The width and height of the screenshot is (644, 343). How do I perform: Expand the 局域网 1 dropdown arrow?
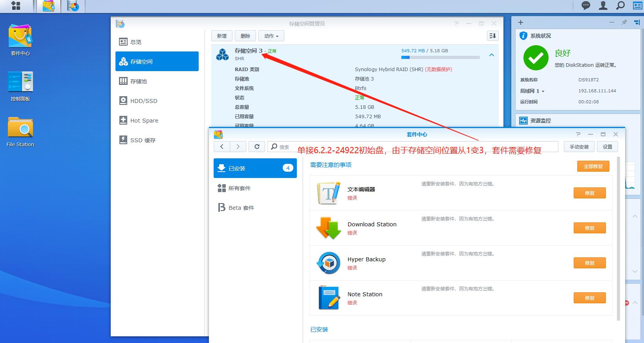(543, 91)
